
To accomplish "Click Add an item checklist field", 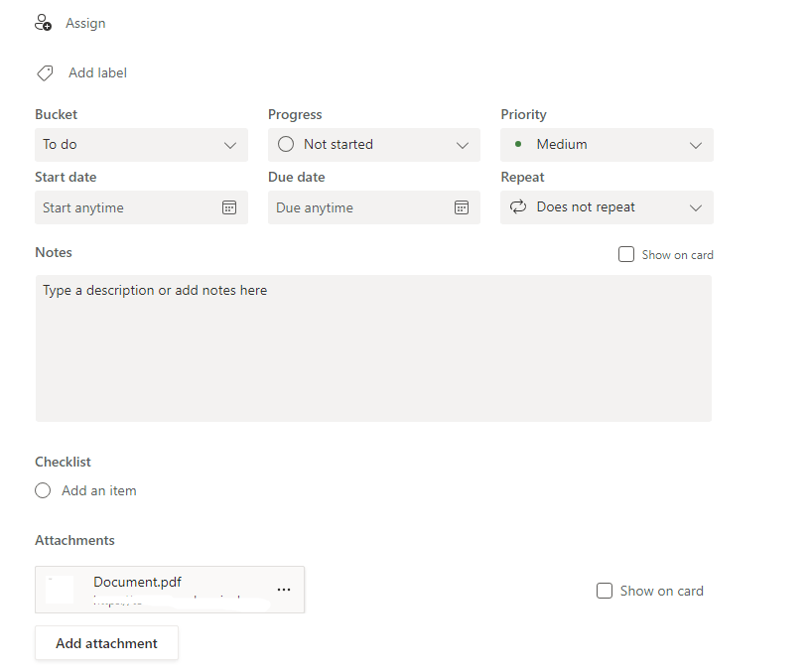I will pyautogui.click(x=99, y=490).
